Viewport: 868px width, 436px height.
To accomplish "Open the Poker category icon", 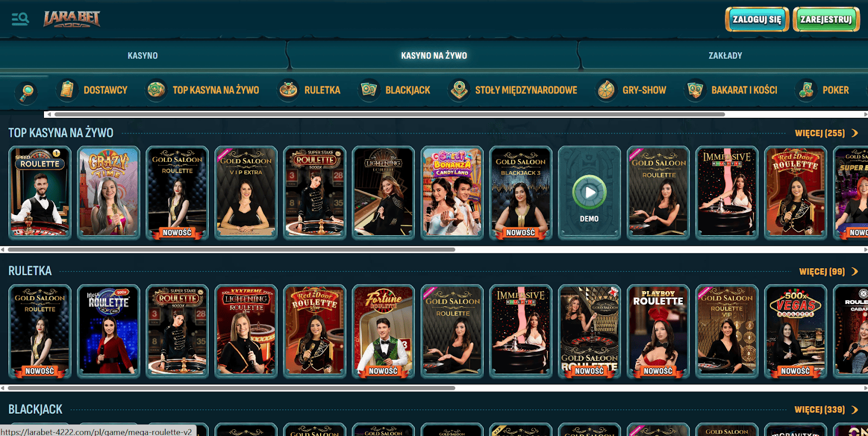I will pyautogui.click(x=806, y=90).
